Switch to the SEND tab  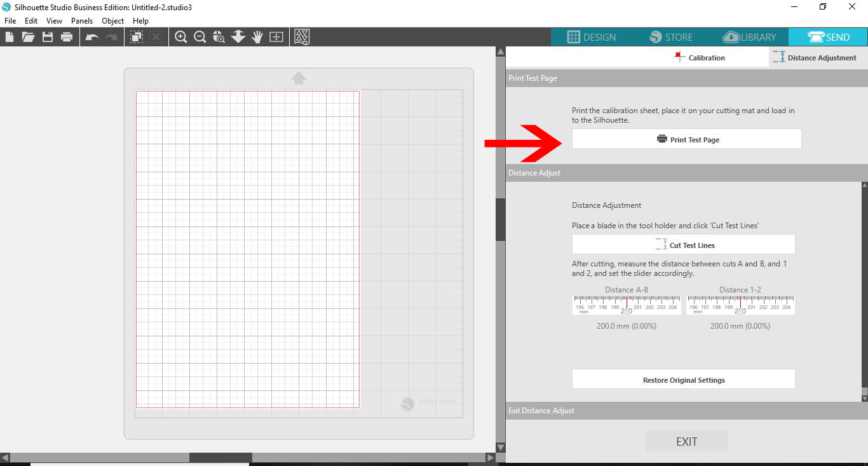(x=828, y=37)
